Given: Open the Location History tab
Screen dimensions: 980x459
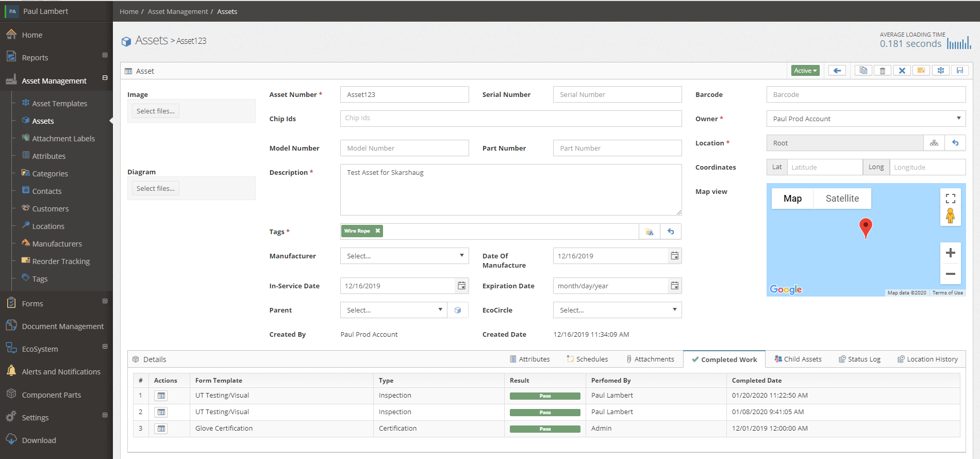Looking at the screenshot, I should (x=927, y=359).
